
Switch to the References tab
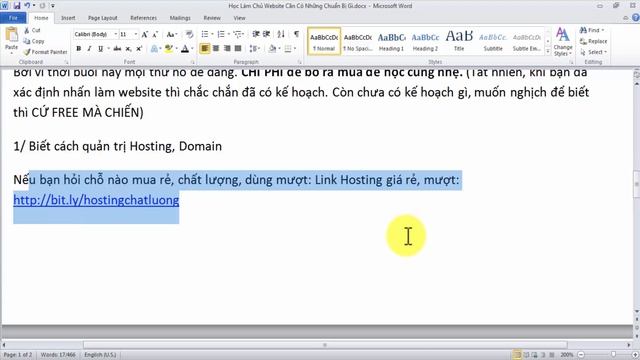pyautogui.click(x=143, y=18)
